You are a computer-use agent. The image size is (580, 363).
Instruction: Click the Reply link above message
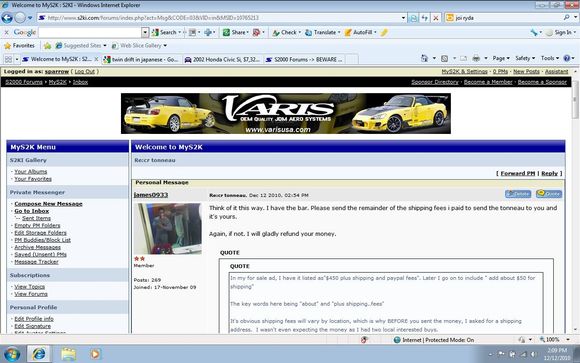(x=549, y=174)
